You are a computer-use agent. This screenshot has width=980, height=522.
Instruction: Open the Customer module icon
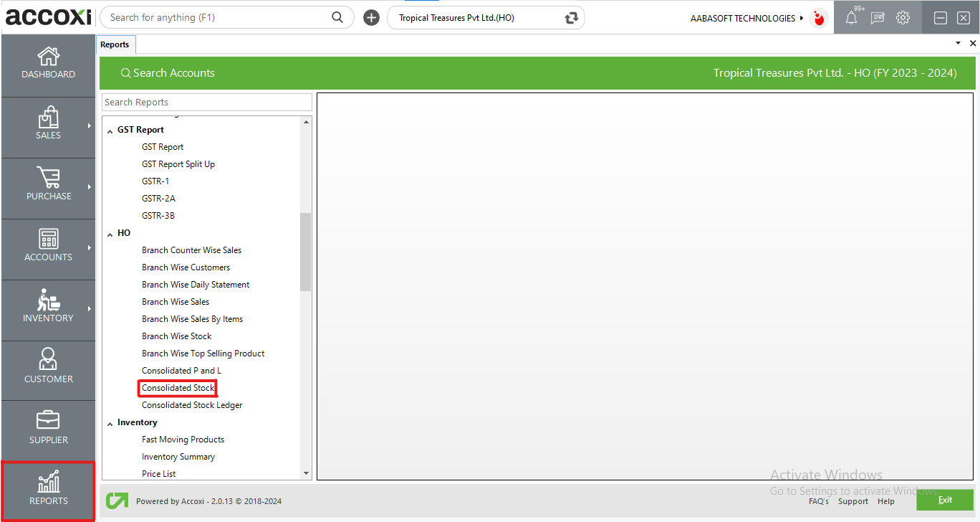pos(48,361)
